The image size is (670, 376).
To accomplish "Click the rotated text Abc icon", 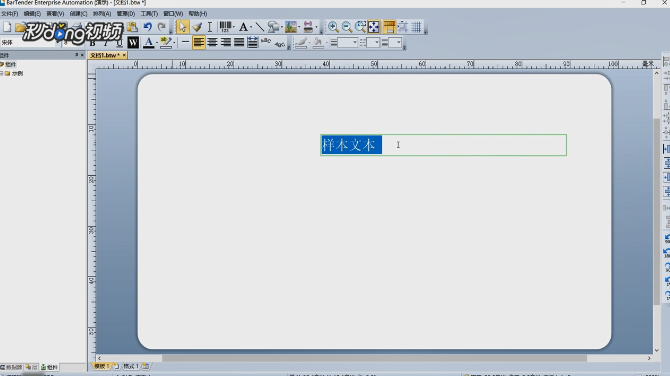I will 280,43.
